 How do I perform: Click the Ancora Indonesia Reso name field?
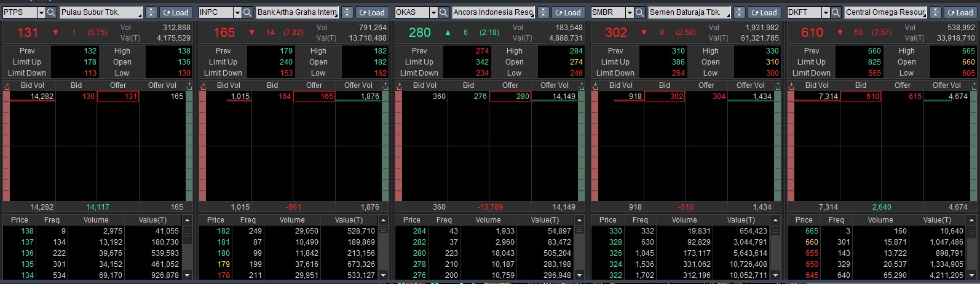coord(493,12)
